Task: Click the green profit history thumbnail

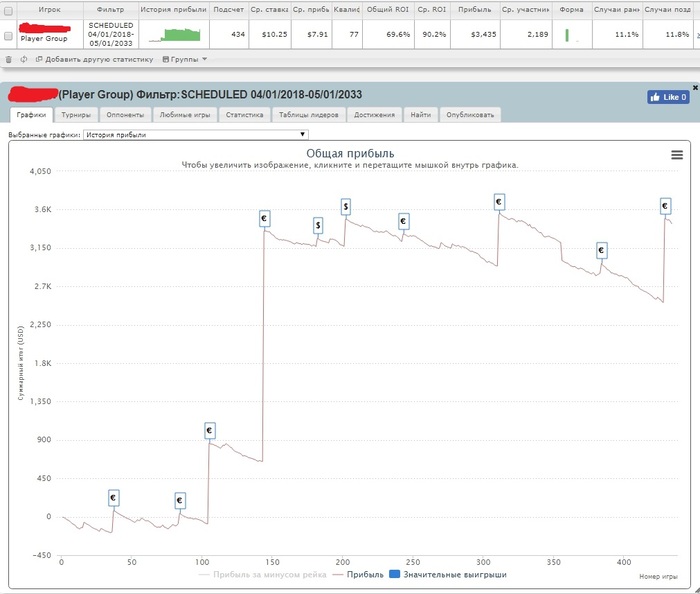Action: pos(175,35)
